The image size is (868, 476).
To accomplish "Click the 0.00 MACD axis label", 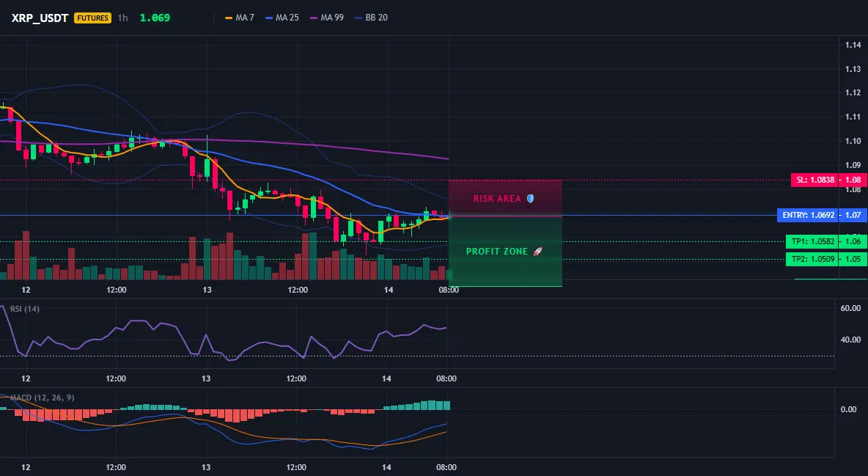I will pyautogui.click(x=849, y=409).
